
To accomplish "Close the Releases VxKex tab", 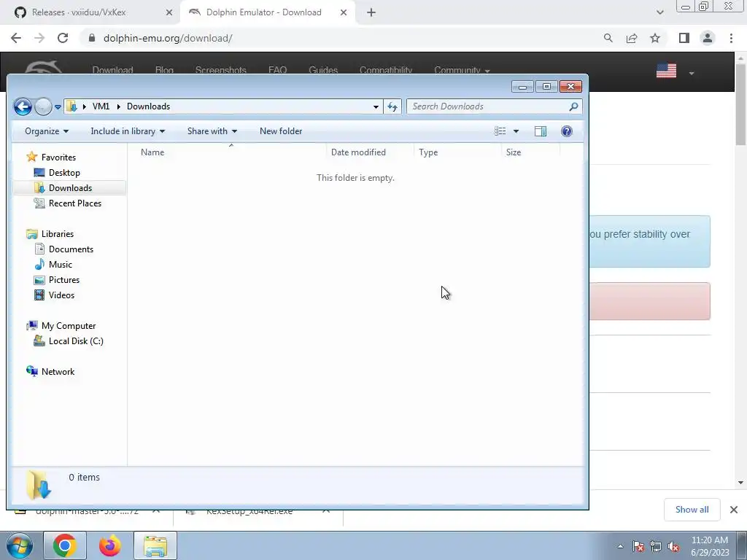I will (169, 12).
